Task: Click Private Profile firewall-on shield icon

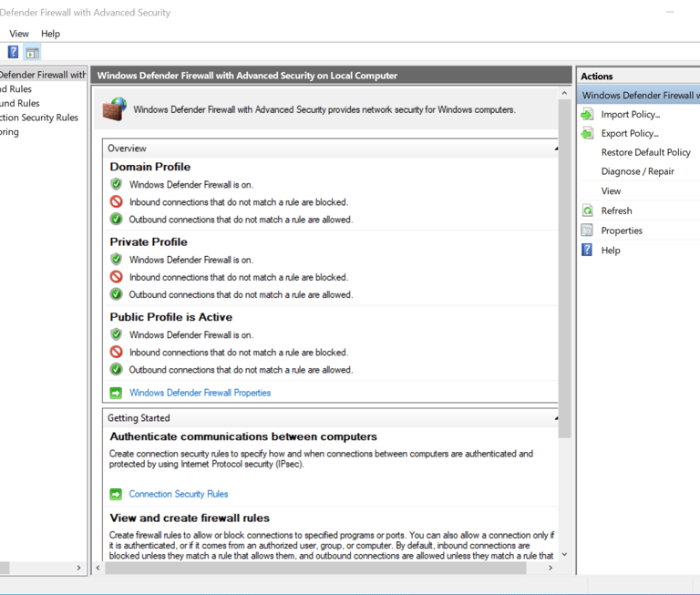Action: pyautogui.click(x=117, y=260)
